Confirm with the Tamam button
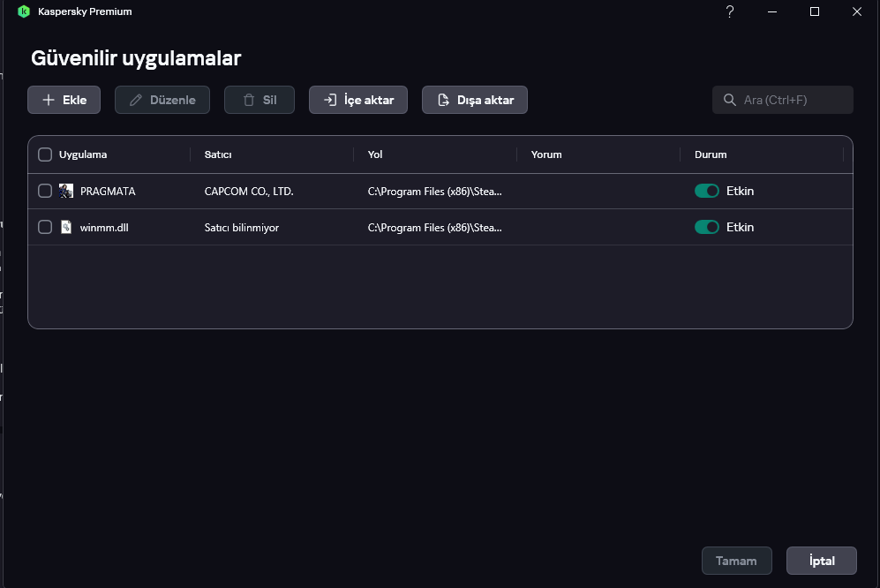 click(x=737, y=561)
